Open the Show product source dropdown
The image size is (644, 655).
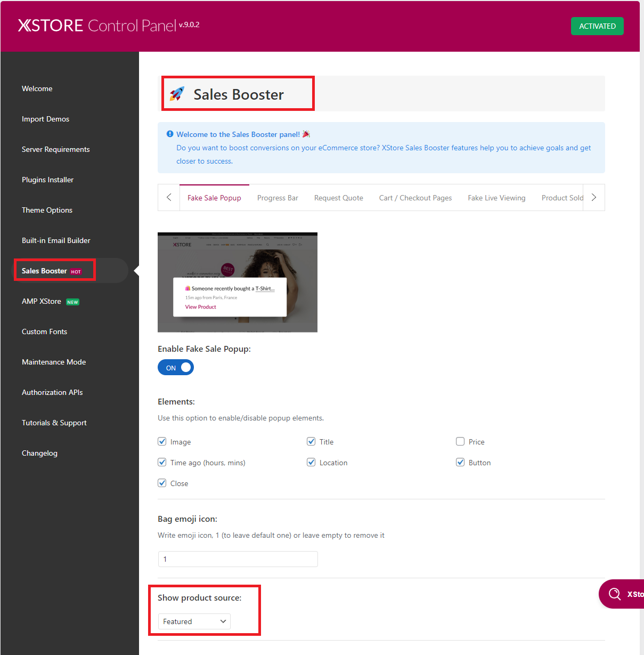pyautogui.click(x=194, y=621)
